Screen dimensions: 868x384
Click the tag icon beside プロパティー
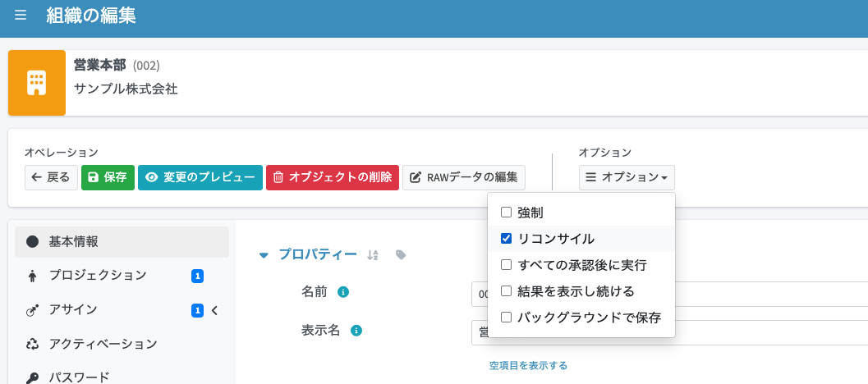[401, 254]
